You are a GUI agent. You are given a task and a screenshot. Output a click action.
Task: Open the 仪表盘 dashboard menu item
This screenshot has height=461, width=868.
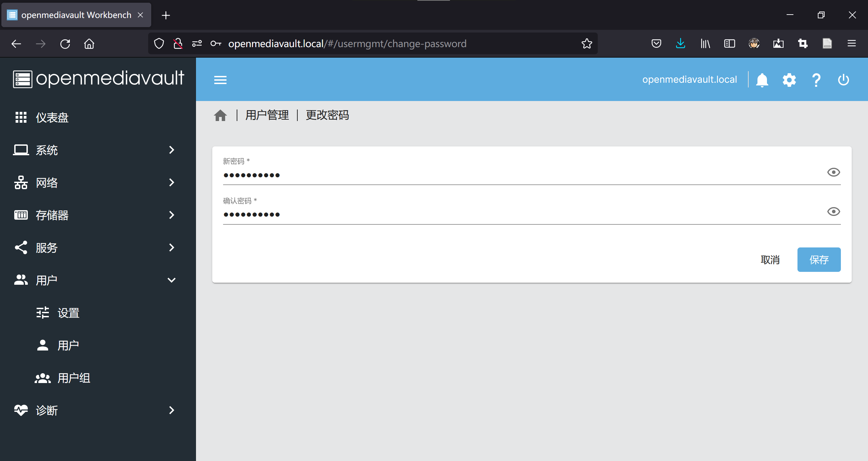tap(52, 117)
